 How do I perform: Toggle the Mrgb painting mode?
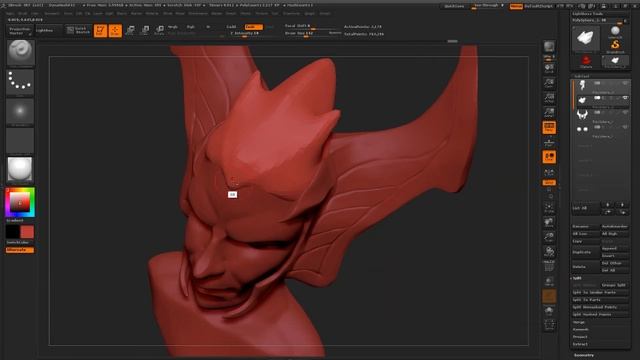173,27
